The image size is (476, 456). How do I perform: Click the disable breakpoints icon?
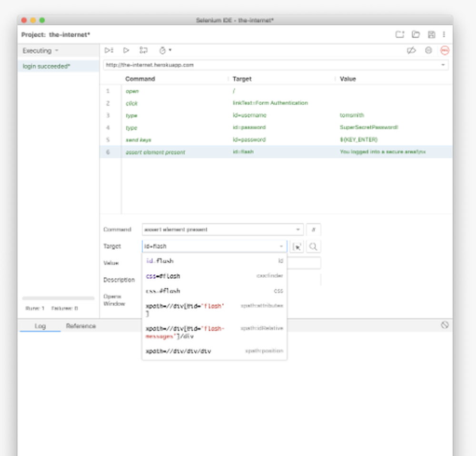coord(411,50)
